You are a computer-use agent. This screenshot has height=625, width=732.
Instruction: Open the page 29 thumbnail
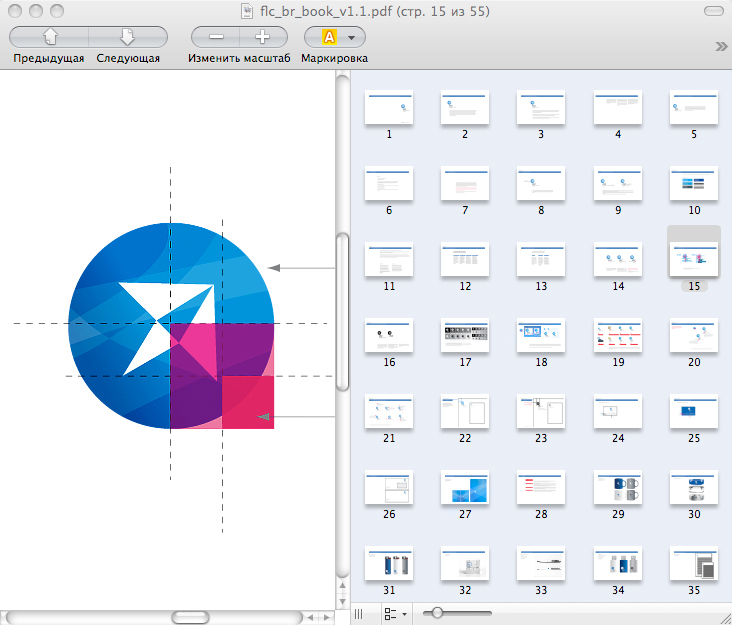click(618, 487)
